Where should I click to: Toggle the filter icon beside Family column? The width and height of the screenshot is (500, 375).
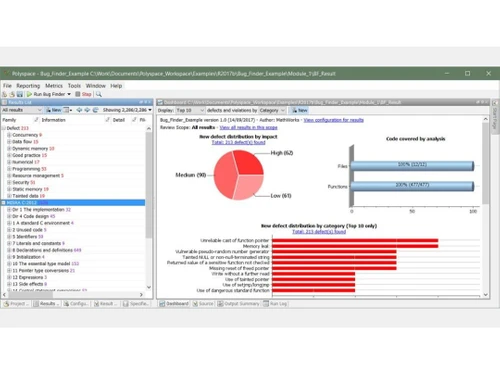tap(36, 120)
